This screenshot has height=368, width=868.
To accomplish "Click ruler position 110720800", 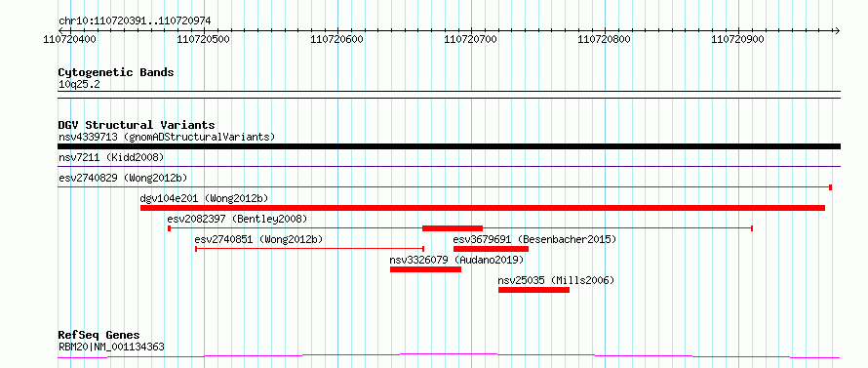I will pos(605,39).
